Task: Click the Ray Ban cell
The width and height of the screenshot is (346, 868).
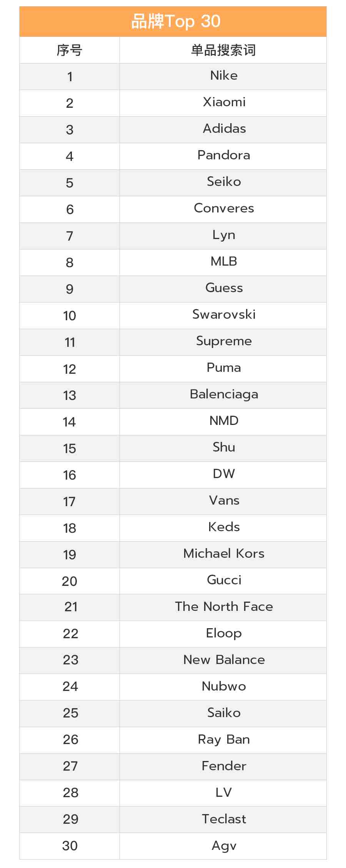Action: [x=224, y=740]
